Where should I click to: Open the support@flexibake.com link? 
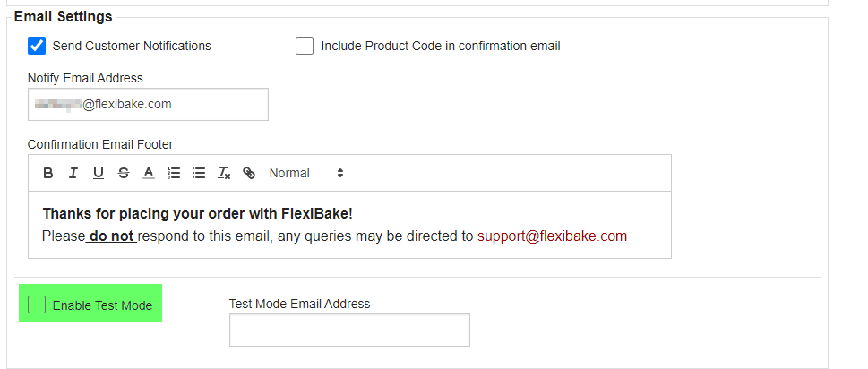pyautogui.click(x=552, y=236)
